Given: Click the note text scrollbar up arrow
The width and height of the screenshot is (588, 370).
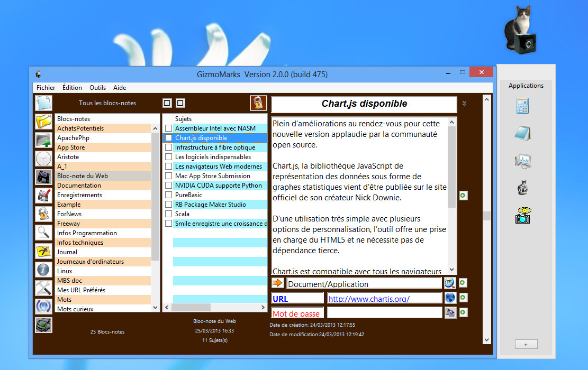Looking at the screenshot, I should point(452,122).
